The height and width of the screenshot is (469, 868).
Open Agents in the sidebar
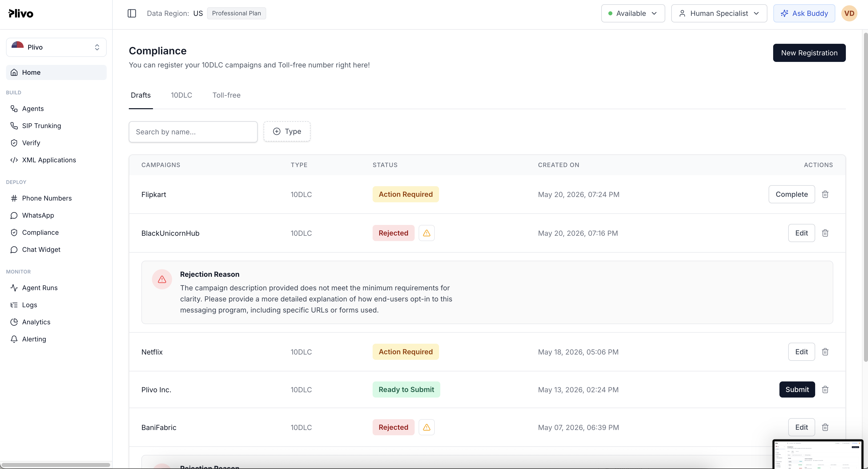pos(56,108)
